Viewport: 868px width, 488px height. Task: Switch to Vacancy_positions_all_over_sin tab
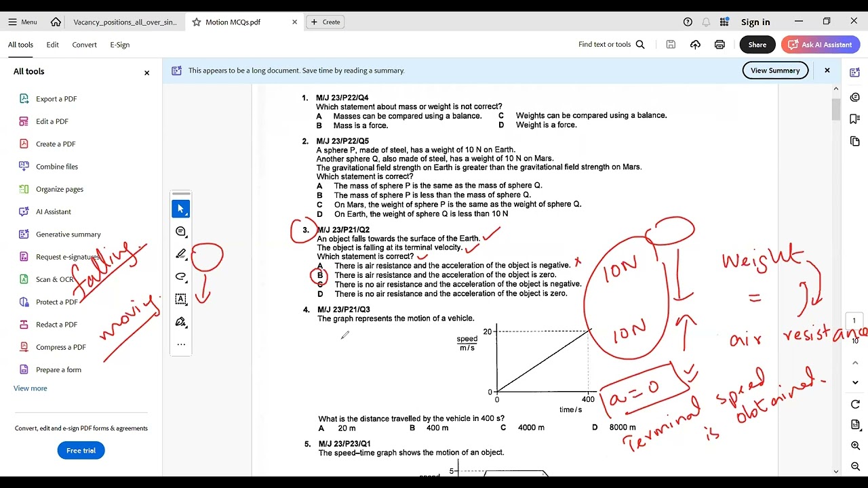[x=125, y=22]
